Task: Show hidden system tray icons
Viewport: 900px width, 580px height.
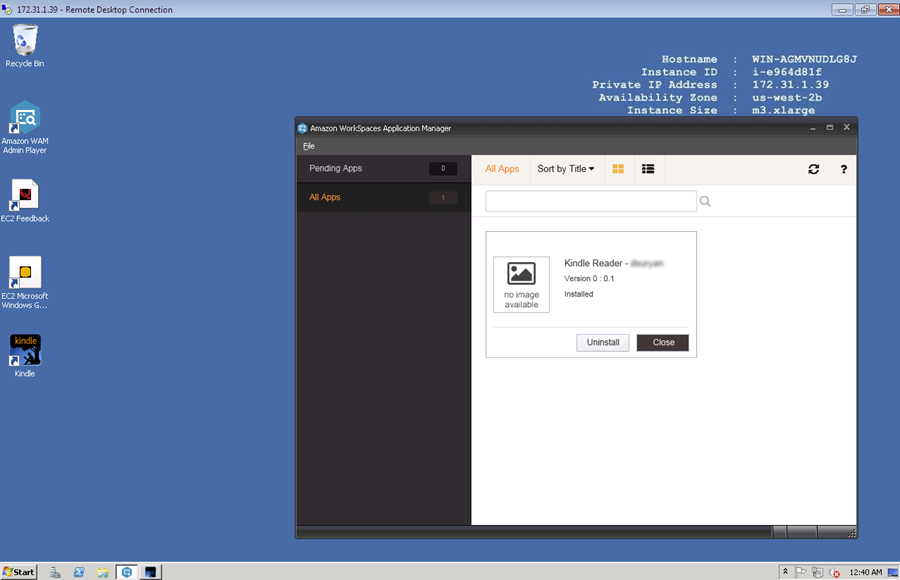Action: pyautogui.click(x=785, y=572)
